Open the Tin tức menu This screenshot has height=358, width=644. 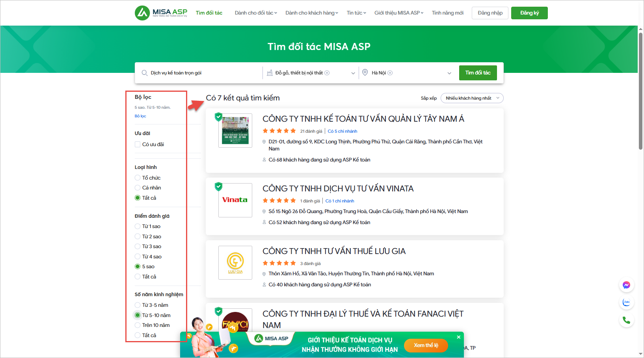(x=356, y=13)
